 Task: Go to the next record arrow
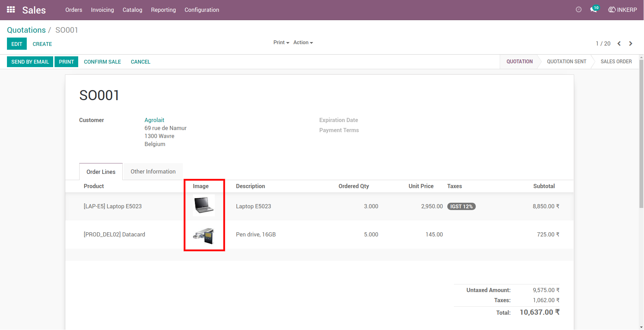pyautogui.click(x=630, y=43)
